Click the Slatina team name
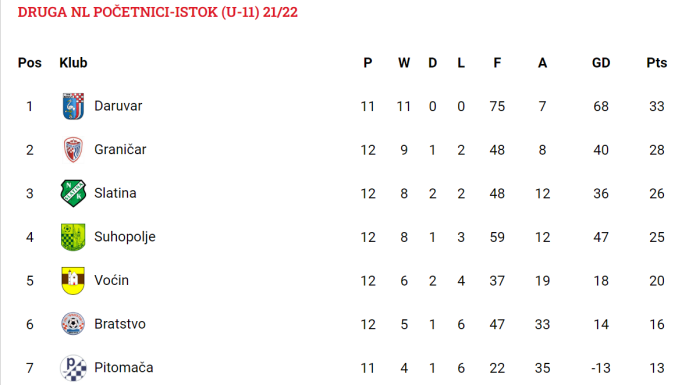Image resolution: width=696 pixels, height=385 pixels. coord(115,193)
